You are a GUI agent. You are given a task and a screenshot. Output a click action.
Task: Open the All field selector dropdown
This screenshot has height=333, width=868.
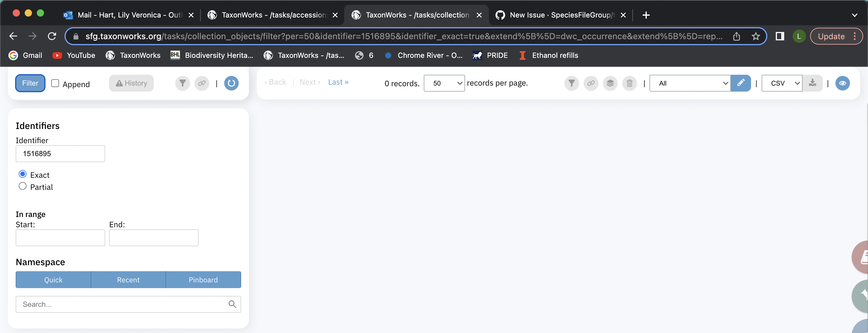click(689, 83)
